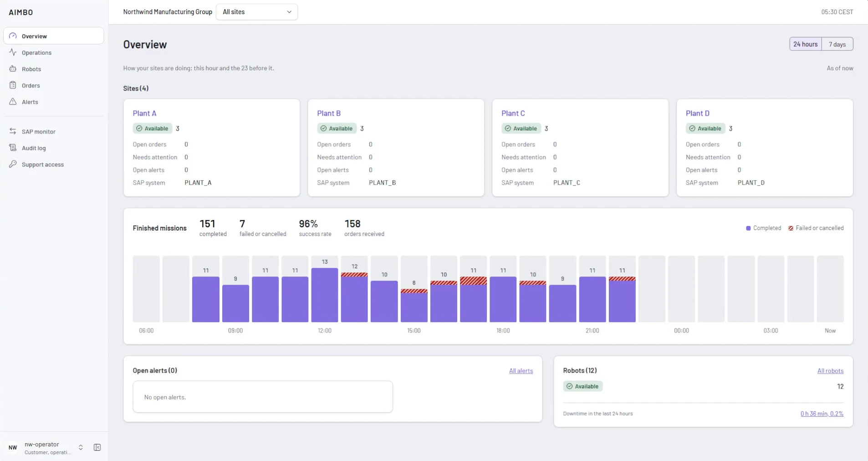The height and width of the screenshot is (461, 868).
Task: Open the All alerts link
Action: 521,371
